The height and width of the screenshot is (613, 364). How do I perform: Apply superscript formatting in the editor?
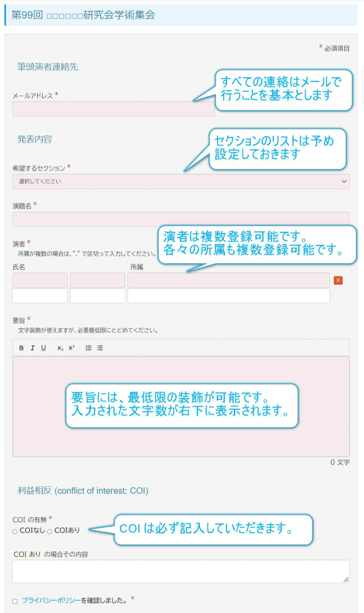coord(72,348)
